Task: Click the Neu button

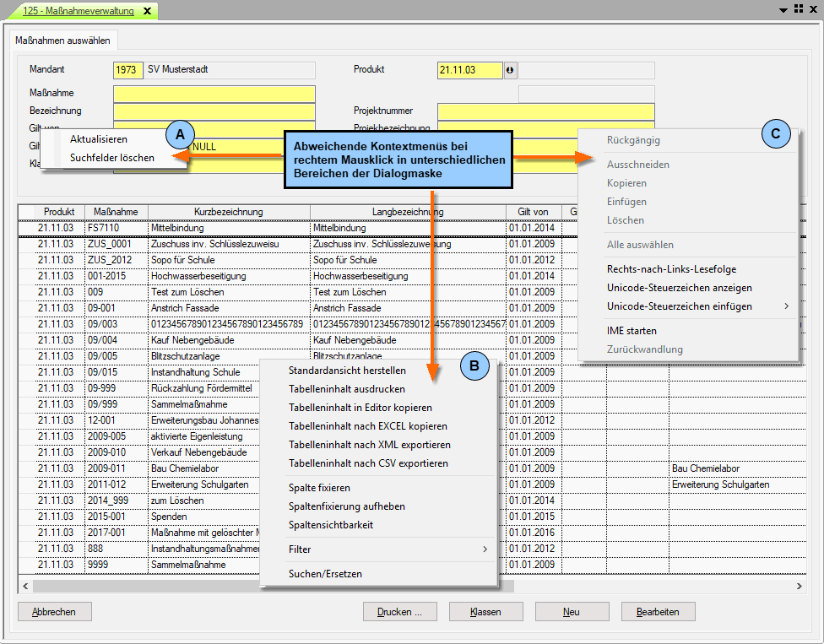Action: [572, 612]
